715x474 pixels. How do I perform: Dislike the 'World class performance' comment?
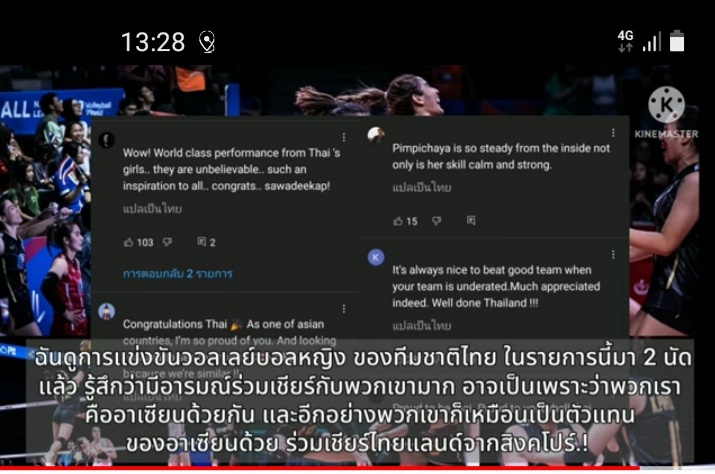(167, 242)
